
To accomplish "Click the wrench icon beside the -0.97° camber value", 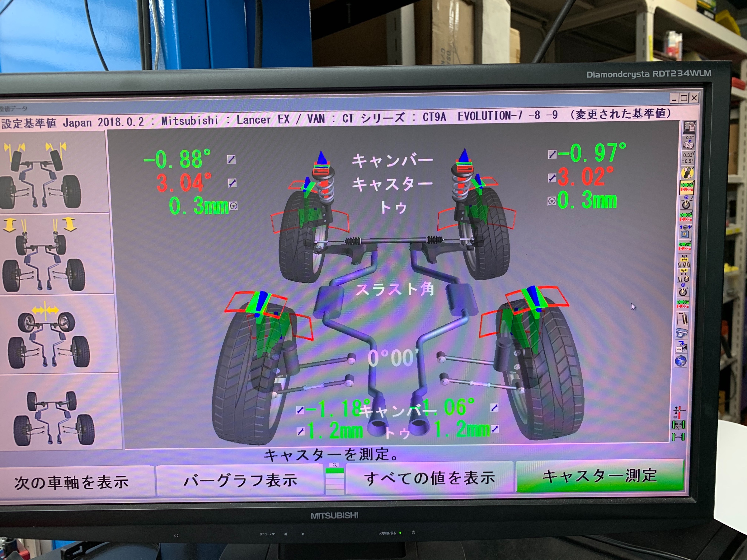I will coord(552,154).
